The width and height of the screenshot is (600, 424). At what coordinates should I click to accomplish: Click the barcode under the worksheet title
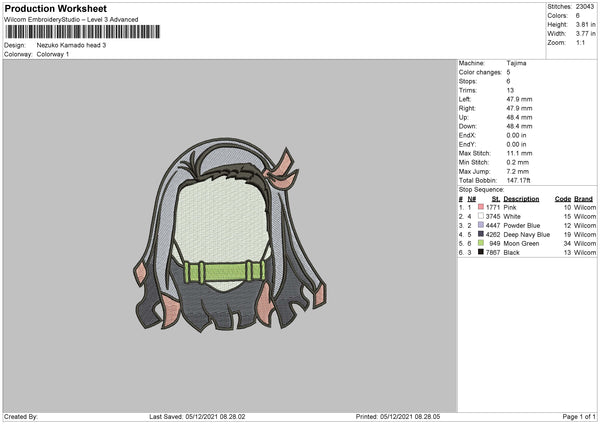coord(82,32)
